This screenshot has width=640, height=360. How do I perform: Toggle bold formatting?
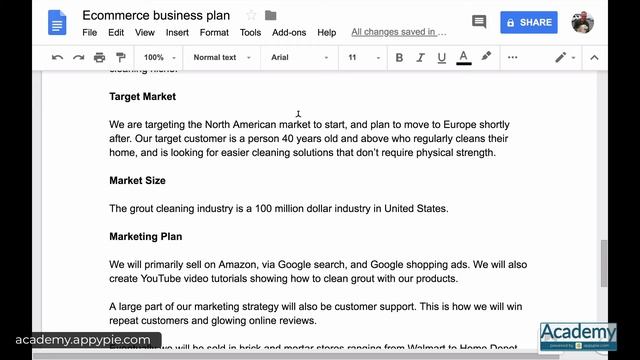coord(399,58)
